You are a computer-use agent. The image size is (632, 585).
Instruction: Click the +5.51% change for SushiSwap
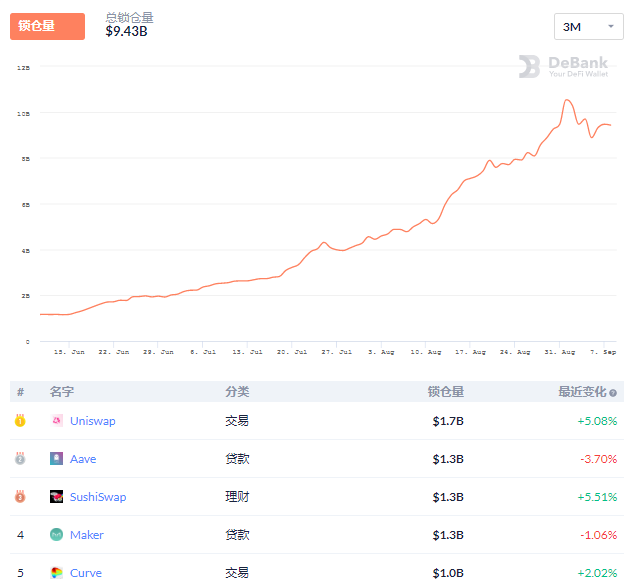click(597, 497)
